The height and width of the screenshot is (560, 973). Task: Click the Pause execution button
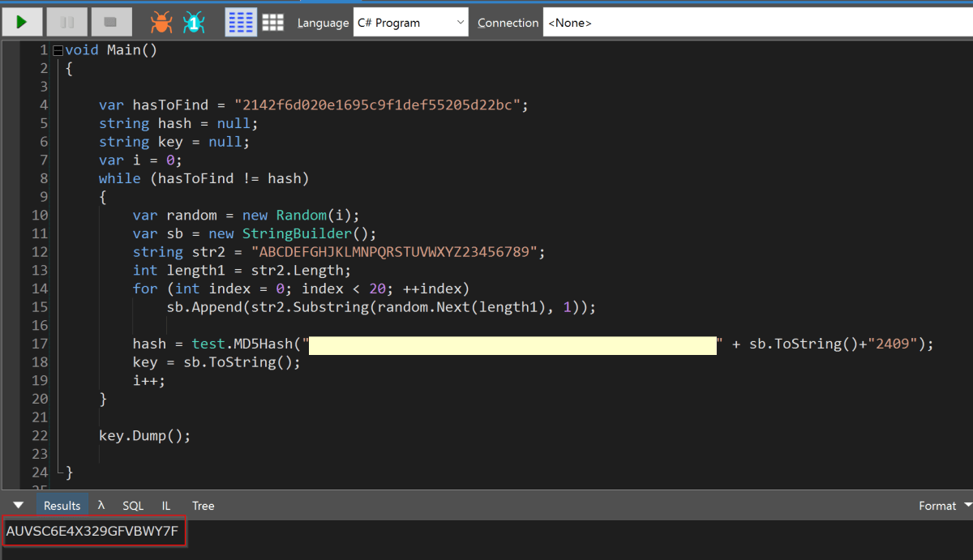click(66, 22)
